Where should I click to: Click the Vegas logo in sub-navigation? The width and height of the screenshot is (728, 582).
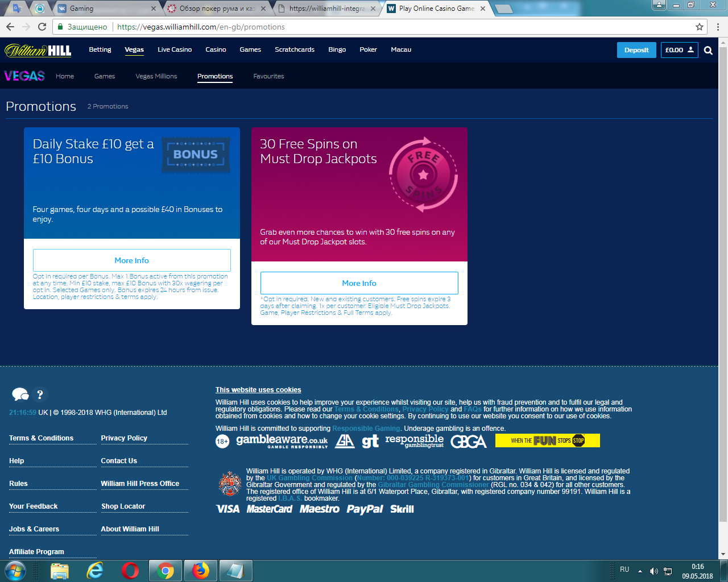[24, 76]
